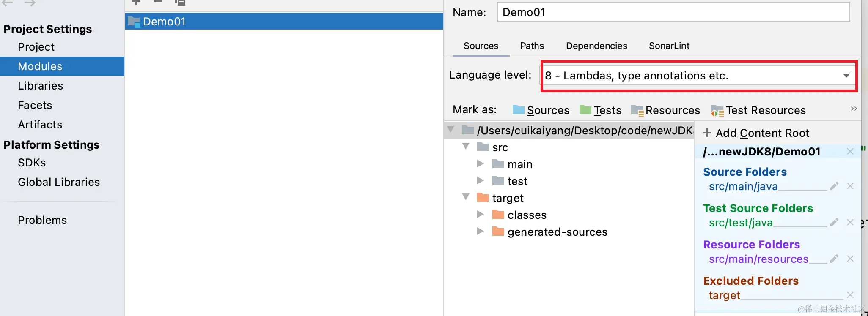Image resolution: width=868 pixels, height=316 pixels.
Task: Open the Problems page
Action: (x=42, y=220)
